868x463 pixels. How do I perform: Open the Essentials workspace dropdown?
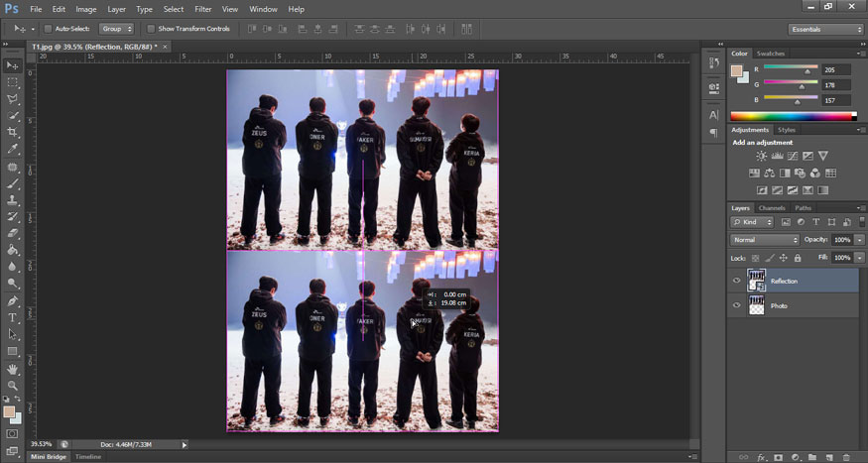click(826, 29)
